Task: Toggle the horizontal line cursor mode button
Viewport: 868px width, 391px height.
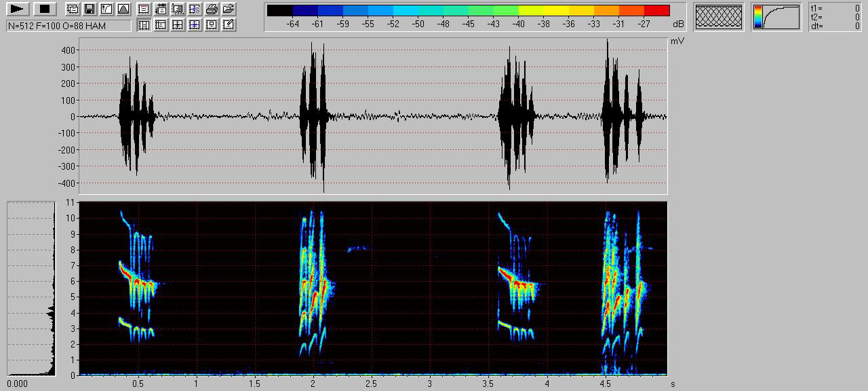Action: [161, 25]
